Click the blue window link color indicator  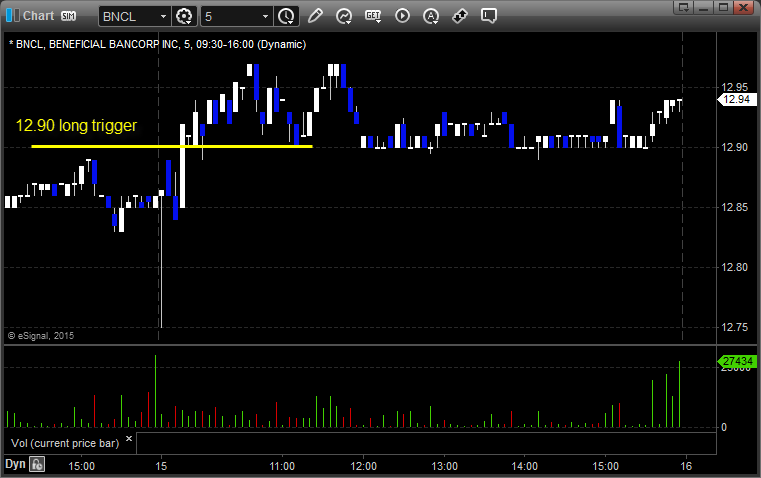tap(13, 16)
